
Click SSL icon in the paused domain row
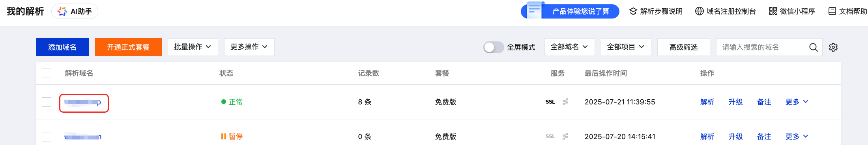pyautogui.click(x=550, y=136)
